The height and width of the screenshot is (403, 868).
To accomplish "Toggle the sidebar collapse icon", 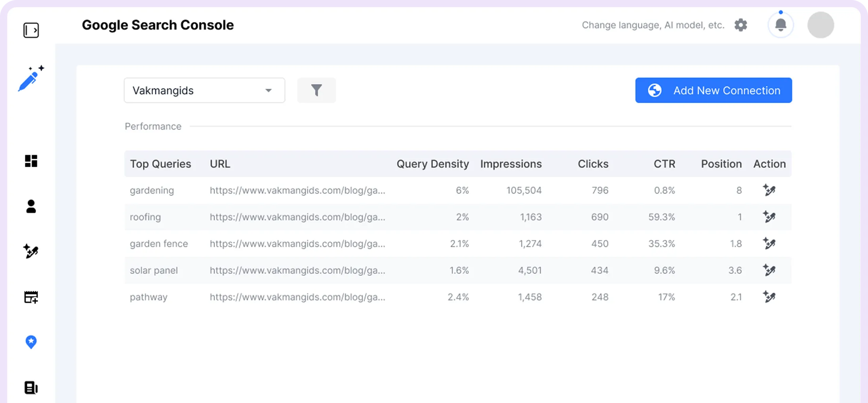I will click(x=31, y=30).
